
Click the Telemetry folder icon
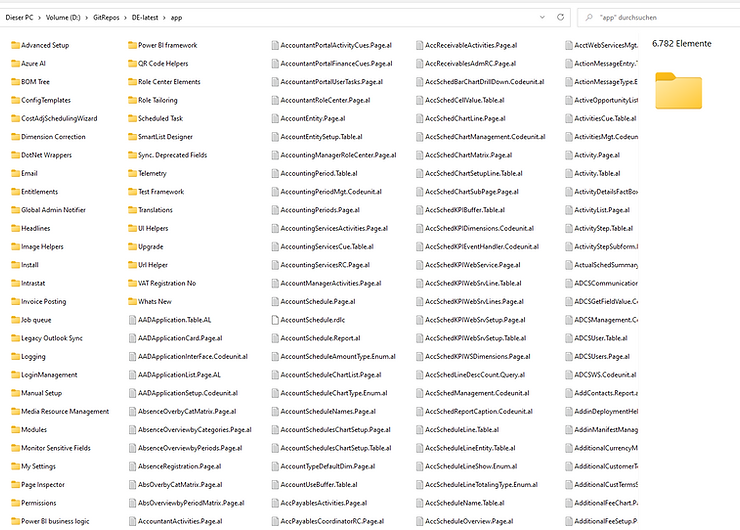pos(132,173)
